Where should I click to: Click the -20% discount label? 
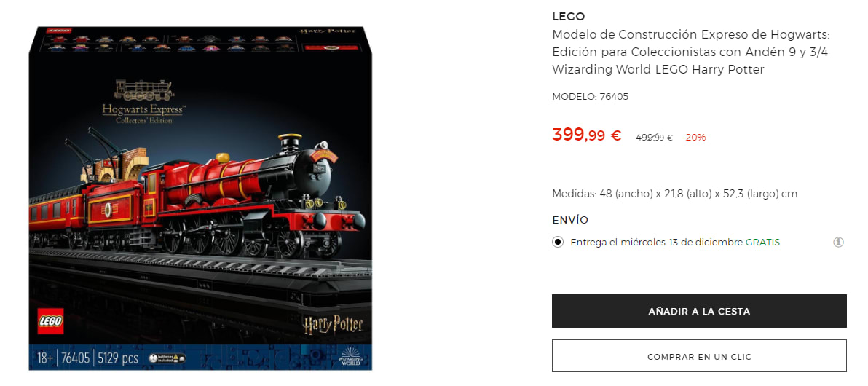tap(694, 138)
